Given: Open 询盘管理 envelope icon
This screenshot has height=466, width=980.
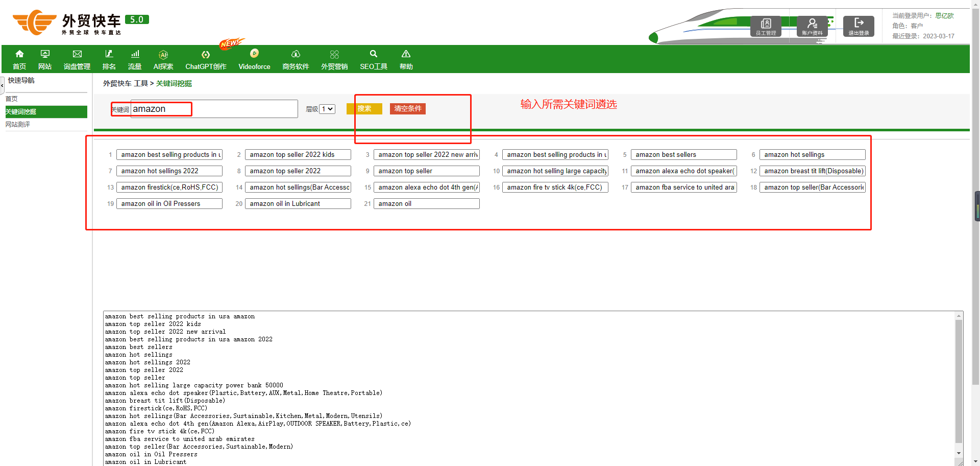Looking at the screenshot, I should click(x=77, y=54).
